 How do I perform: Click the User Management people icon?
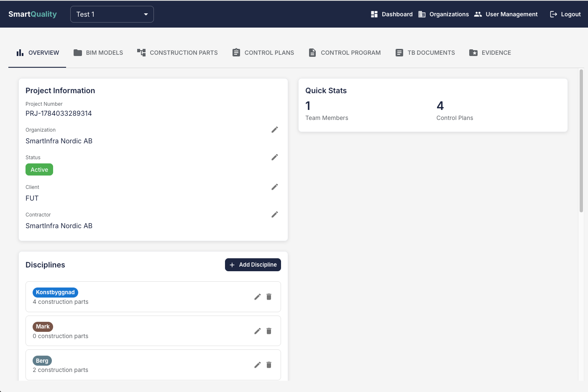[x=478, y=14]
